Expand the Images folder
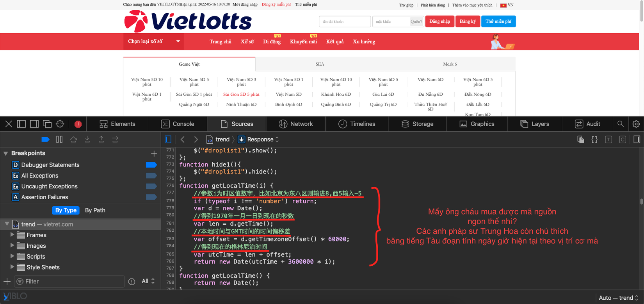 (12, 245)
